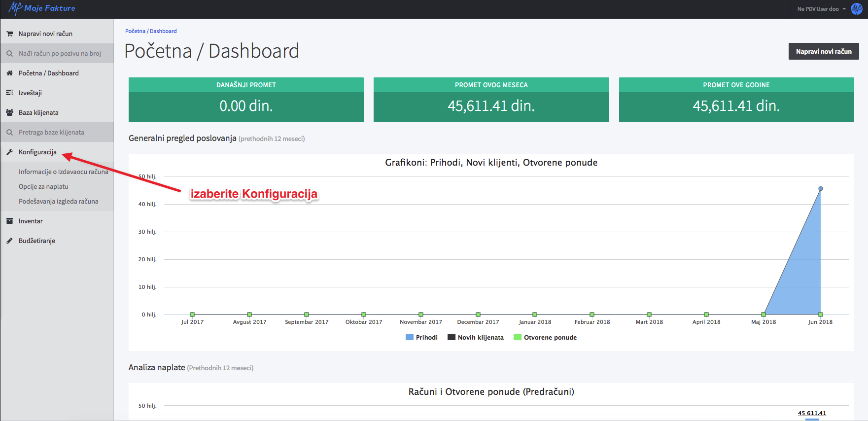Toggle Otvorene ponude series in legend
Image resolution: width=868 pixels, height=421 pixels.
545,338
